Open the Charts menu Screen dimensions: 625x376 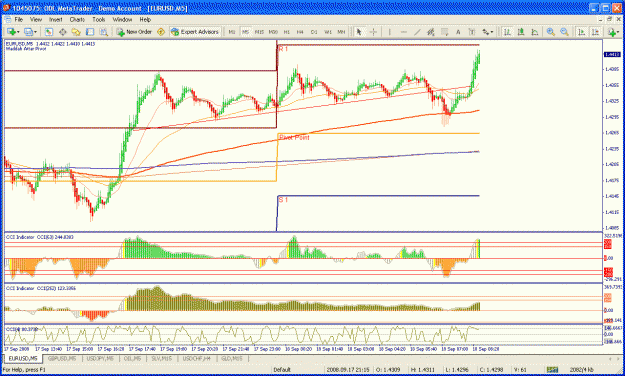(x=77, y=19)
